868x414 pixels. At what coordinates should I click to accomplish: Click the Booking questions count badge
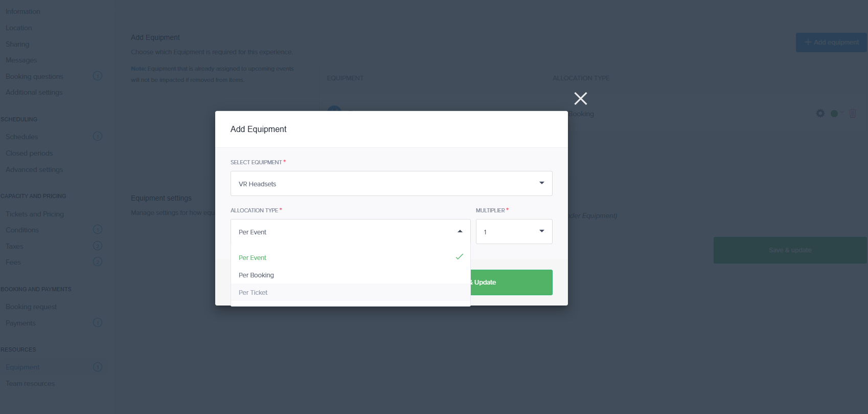(x=98, y=76)
